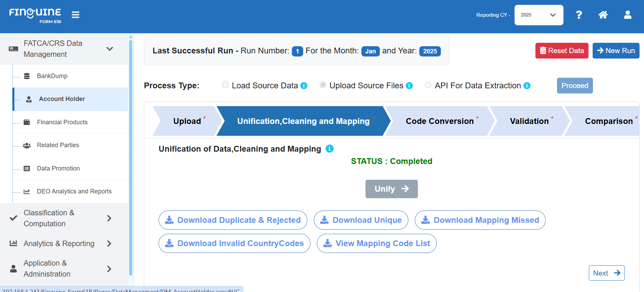Open Financial Products in sidebar
This screenshot has width=644, height=292.
[62, 122]
